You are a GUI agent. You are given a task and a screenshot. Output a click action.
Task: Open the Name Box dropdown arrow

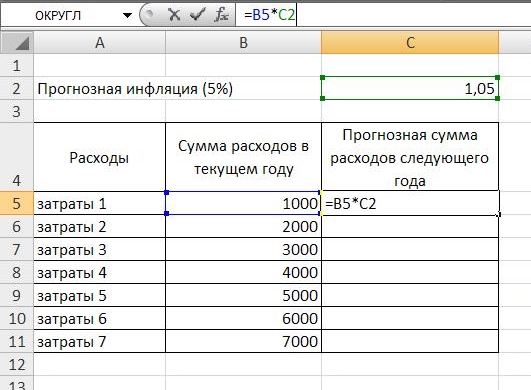(127, 15)
